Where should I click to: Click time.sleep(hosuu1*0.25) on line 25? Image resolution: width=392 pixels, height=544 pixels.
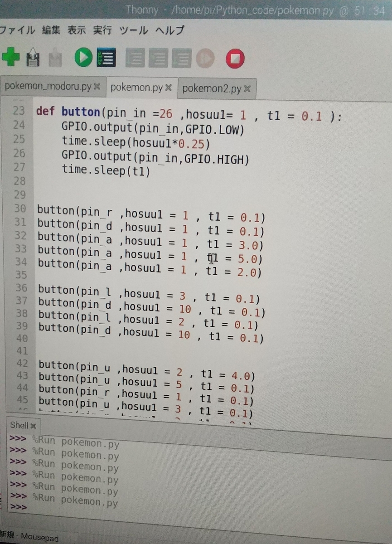(136, 143)
